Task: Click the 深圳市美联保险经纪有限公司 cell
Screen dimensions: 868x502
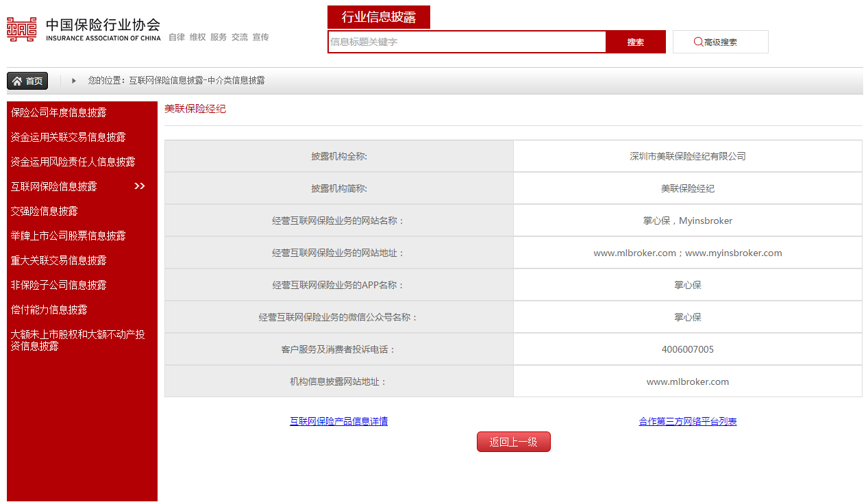Action: [x=688, y=156]
